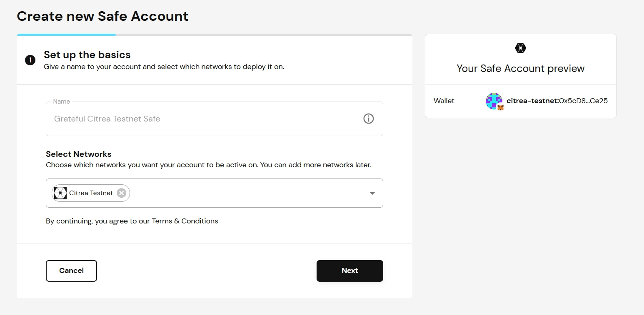Click the step 1 number badge
Viewport: 644px width, 315px height.
coord(30,60)
